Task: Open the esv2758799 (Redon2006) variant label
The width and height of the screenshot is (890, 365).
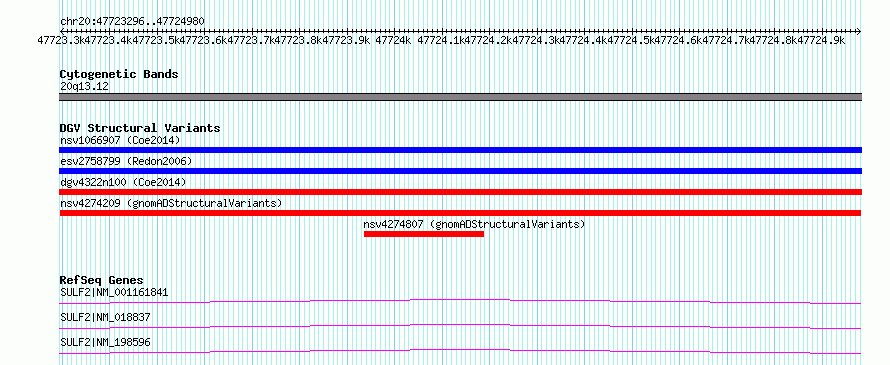Action: [126, 161]
